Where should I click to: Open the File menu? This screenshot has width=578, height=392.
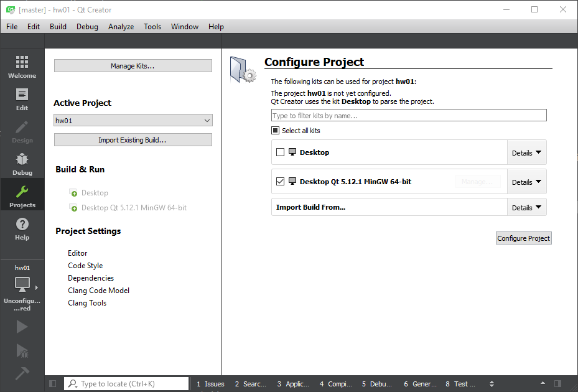(x=12, y=27)
